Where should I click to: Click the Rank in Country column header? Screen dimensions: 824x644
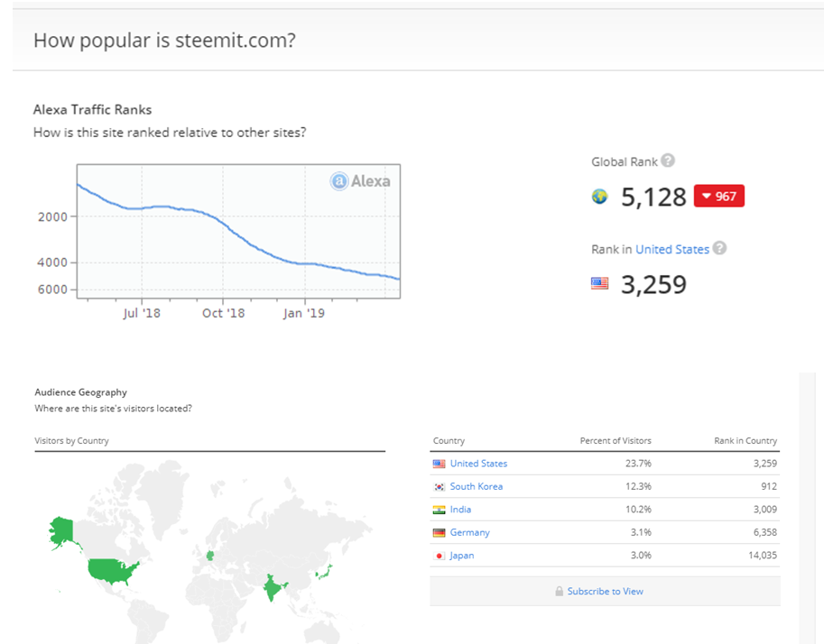(745, 440)
